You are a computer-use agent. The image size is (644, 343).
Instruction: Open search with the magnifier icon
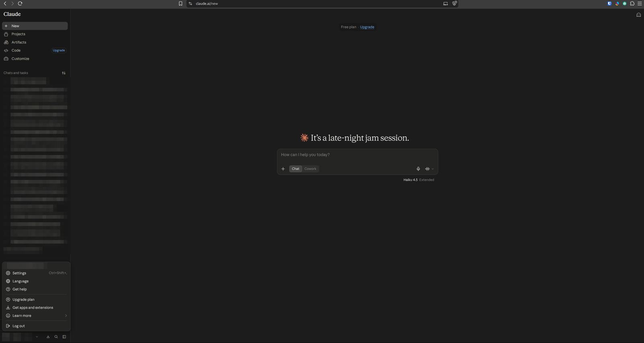point(56,337)
